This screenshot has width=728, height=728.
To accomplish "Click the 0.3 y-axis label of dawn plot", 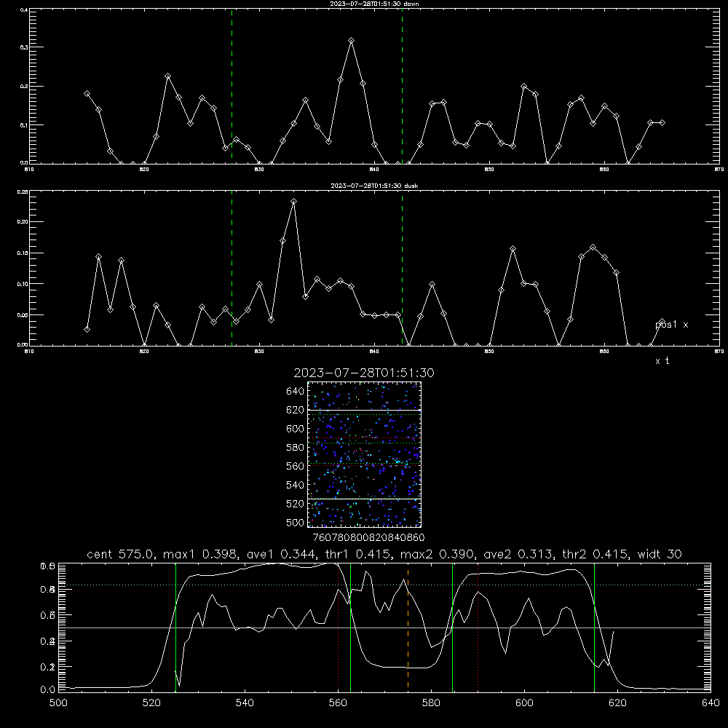I will pos(24,47).
